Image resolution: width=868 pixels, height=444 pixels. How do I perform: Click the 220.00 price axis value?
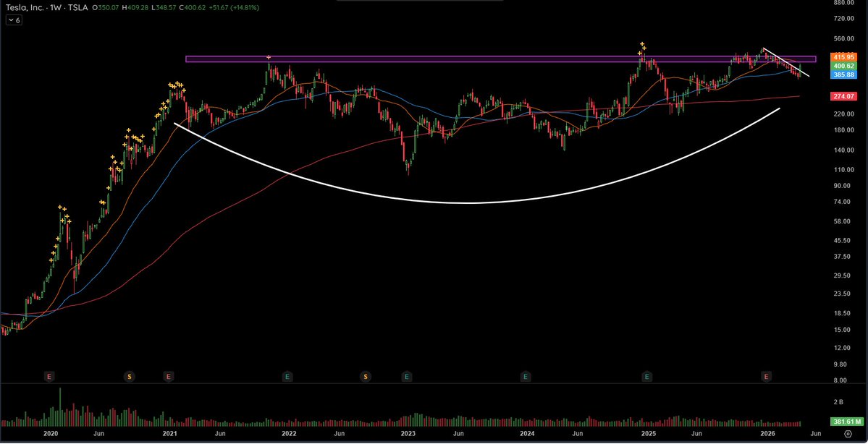tap(843, 114)
